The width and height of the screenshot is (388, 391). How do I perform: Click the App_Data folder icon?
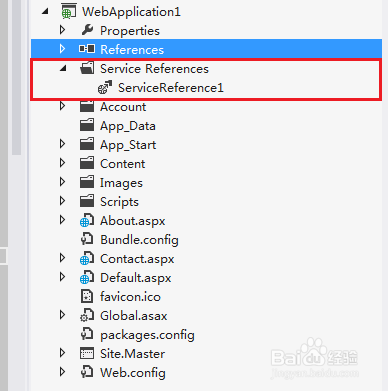87,125
